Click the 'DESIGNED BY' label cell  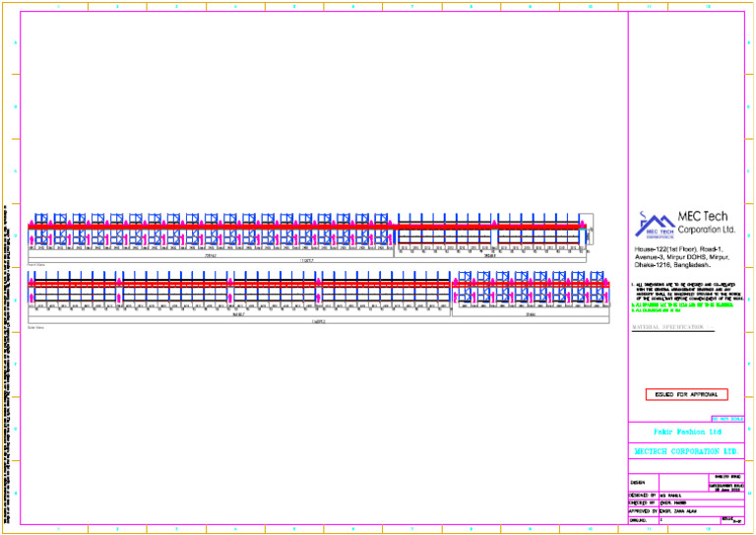644,496
